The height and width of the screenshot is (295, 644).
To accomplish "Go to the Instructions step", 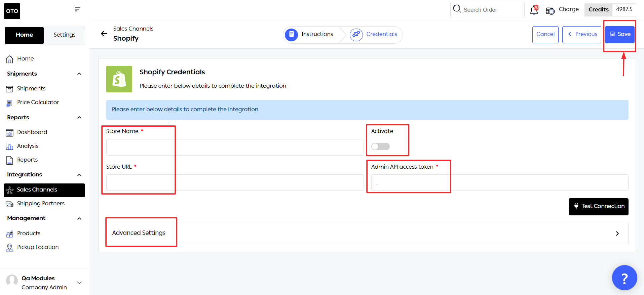I will pos(317,34).
